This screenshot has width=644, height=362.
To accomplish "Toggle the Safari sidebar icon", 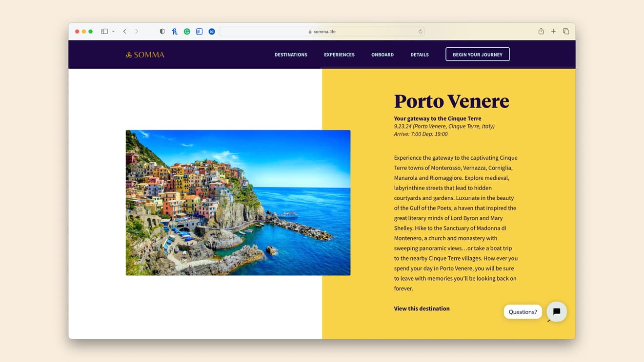I will (104, 31).
